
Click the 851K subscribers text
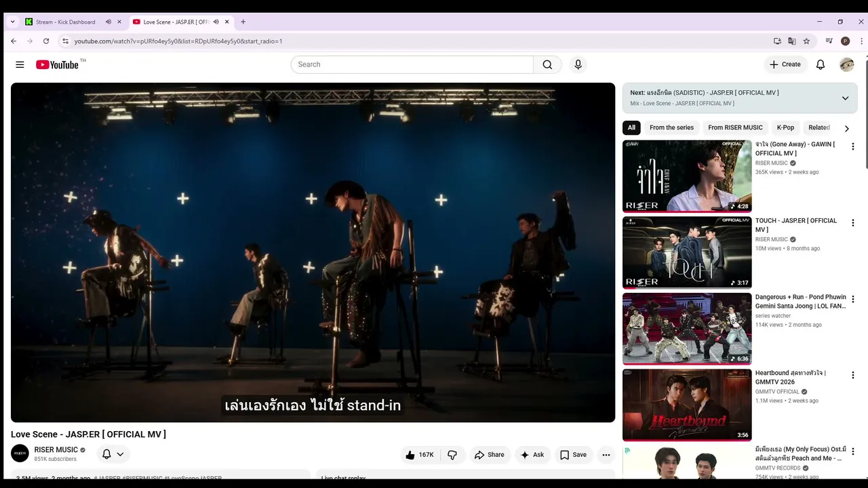(56, 460)
